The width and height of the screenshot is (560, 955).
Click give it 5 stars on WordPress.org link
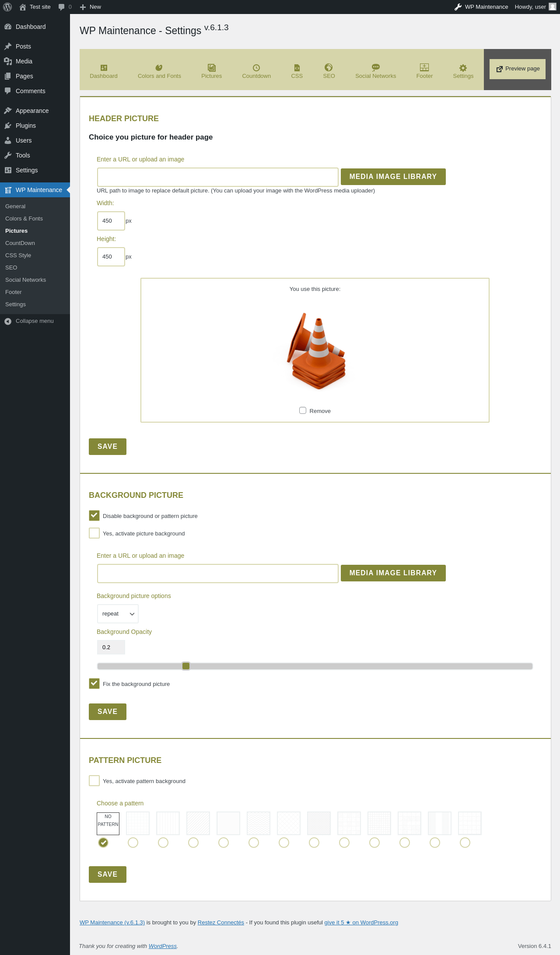point(361,923)
